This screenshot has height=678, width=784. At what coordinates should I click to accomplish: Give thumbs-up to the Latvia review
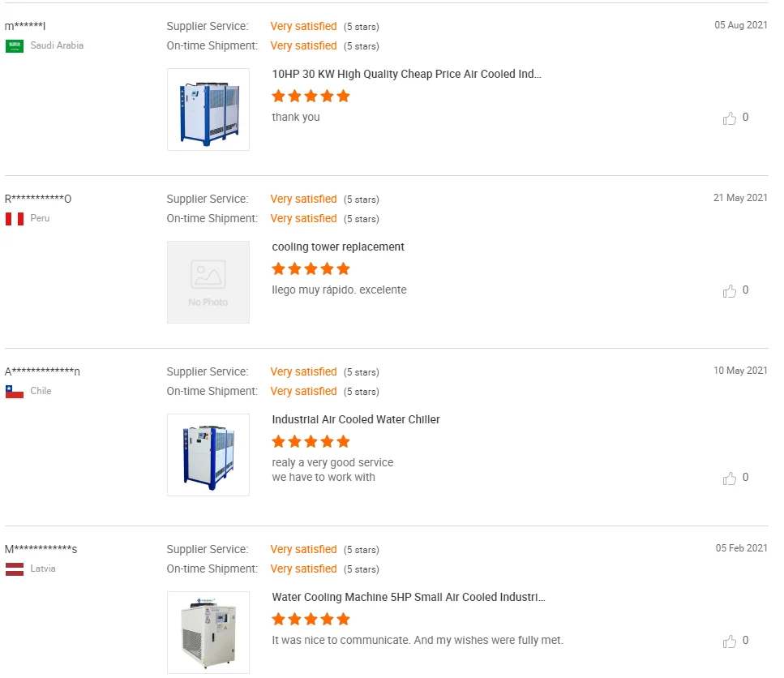click(730, 642)
